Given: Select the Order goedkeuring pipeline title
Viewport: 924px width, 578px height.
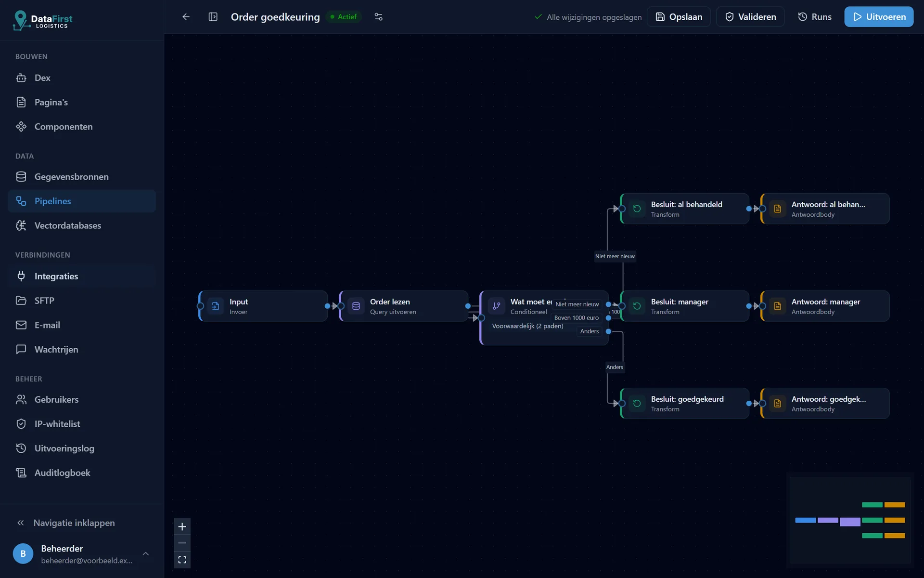Looking at the screenshot, I should click(275, 17).
